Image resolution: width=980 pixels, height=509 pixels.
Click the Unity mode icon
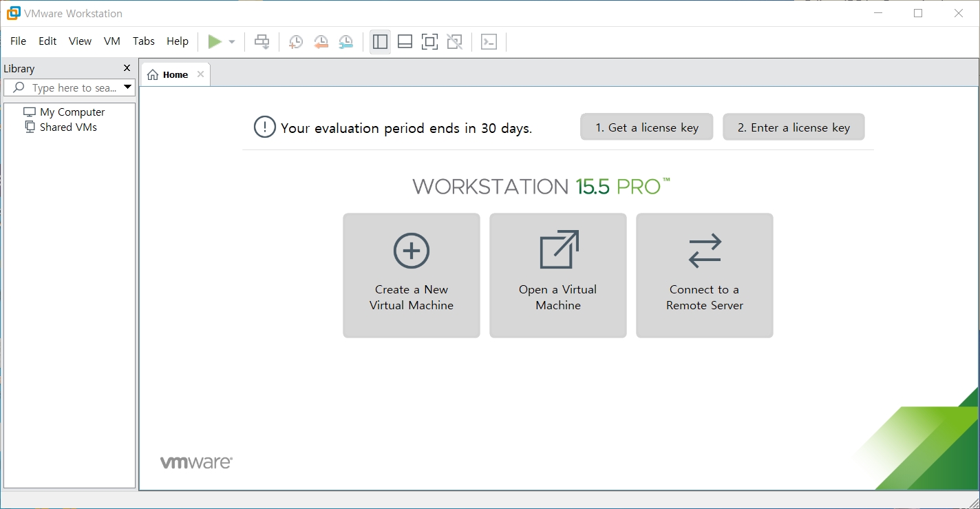(454, 42)
